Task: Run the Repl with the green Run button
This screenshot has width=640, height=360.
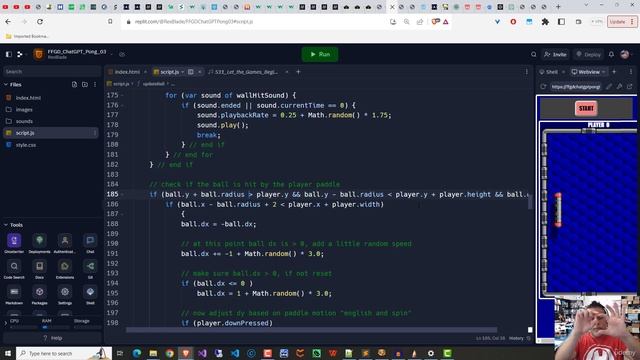Action: (320, 54)
